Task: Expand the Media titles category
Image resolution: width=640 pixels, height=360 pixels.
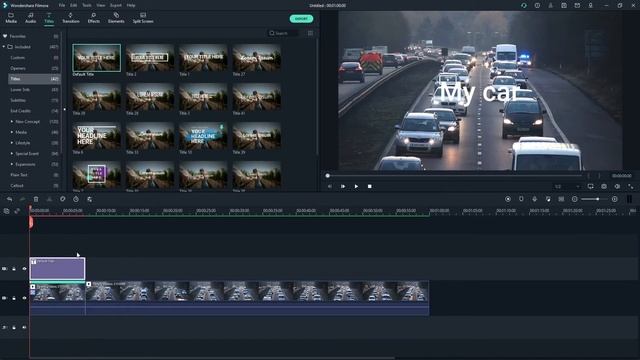Action: [12, 132]
